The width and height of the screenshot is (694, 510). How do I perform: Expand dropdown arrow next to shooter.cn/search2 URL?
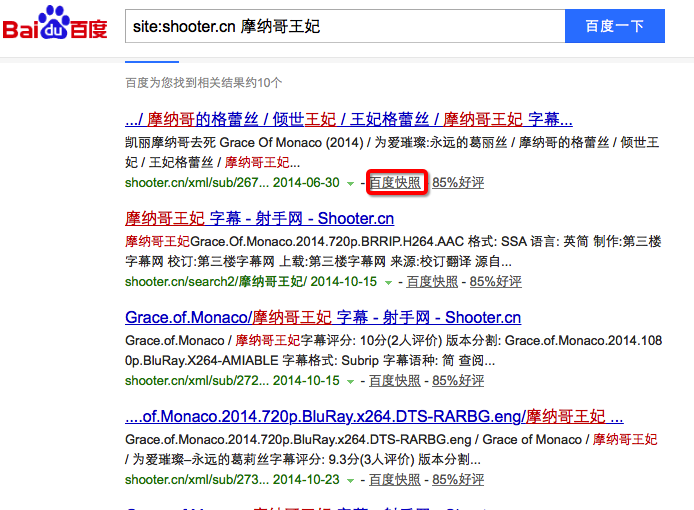point(388,282)
